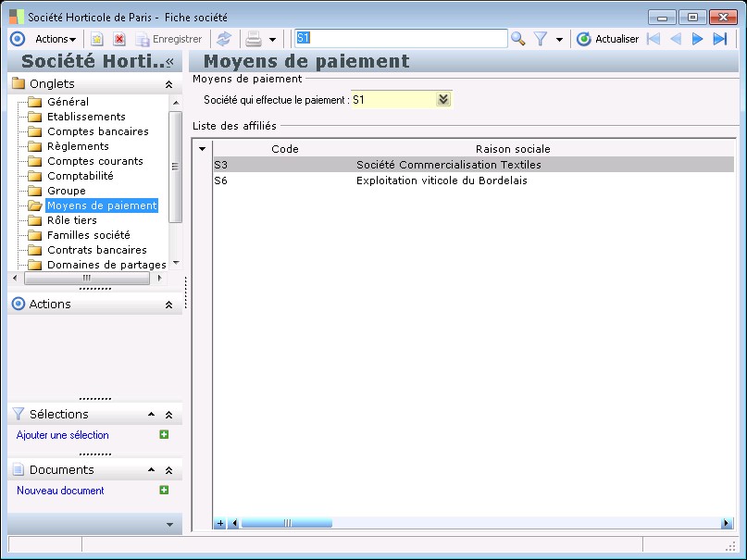The height and width of the screenshot is (560, 747).
Task: Click the Nouveau document link
Action: [x=60, y=491]
